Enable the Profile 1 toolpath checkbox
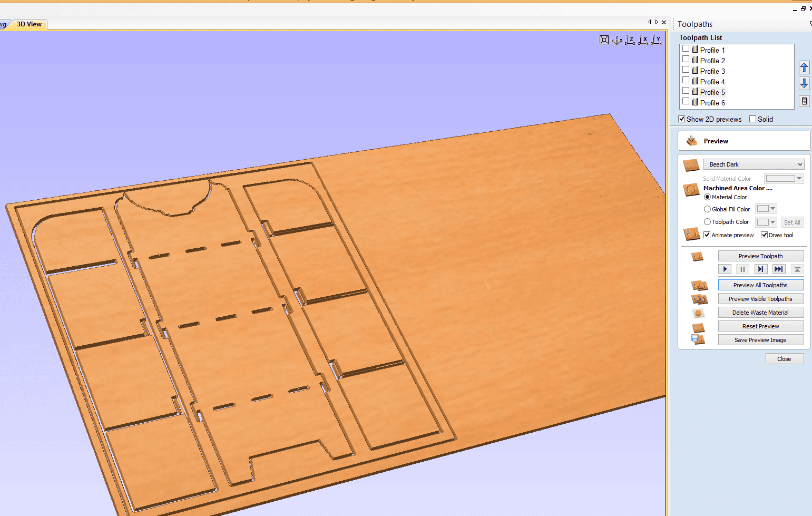This screenshot has height=516, width=812. [x=686, y=48]
